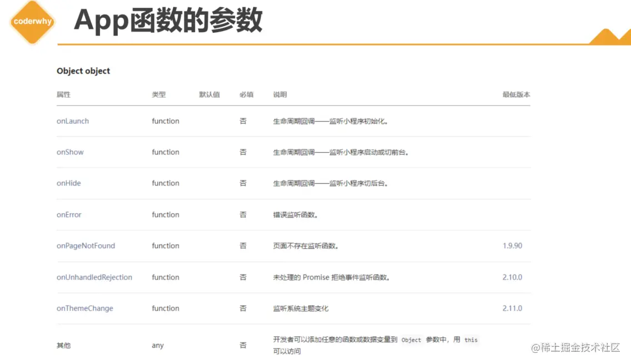Click '否' in the onError row
This screenshot has height=364, width=631.
243,214
